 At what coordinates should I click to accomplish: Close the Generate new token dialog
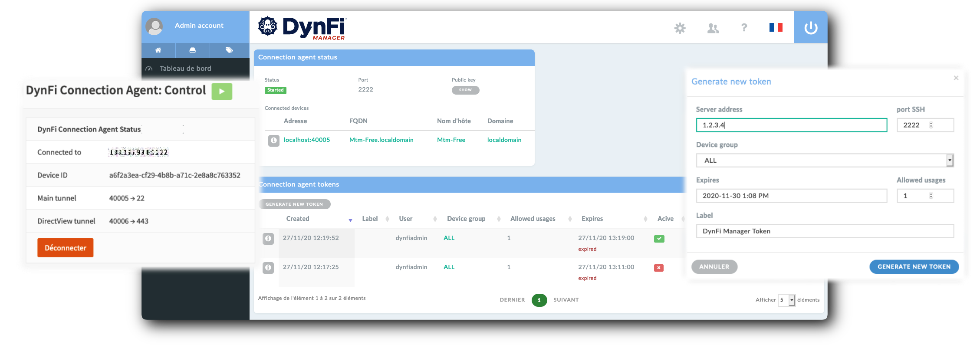pos(956,78)
